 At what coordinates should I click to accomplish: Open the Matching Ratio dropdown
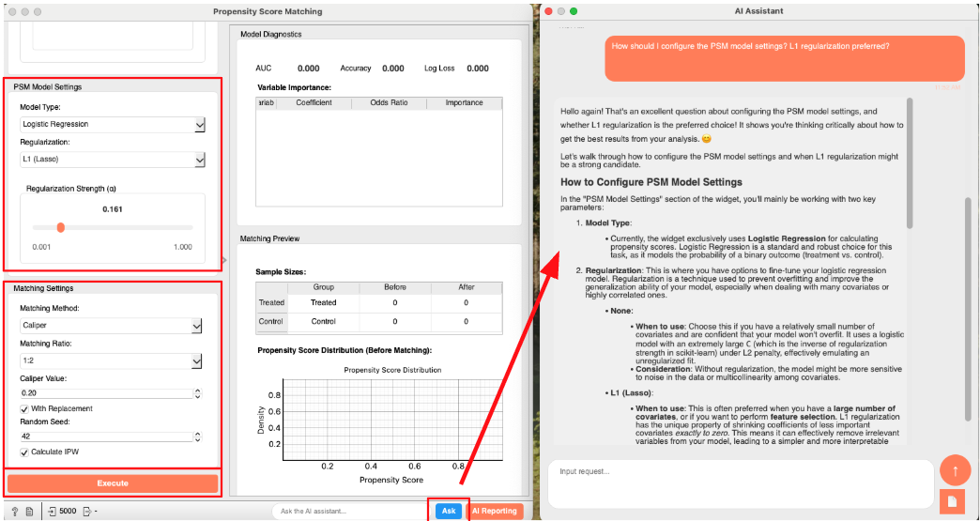112,361
